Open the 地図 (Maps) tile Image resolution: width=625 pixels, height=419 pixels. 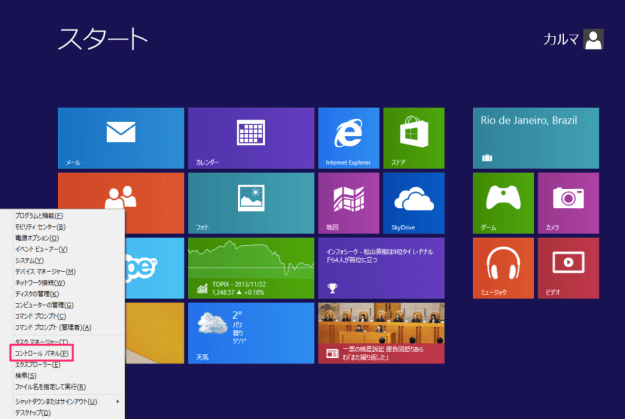[348, 203]
